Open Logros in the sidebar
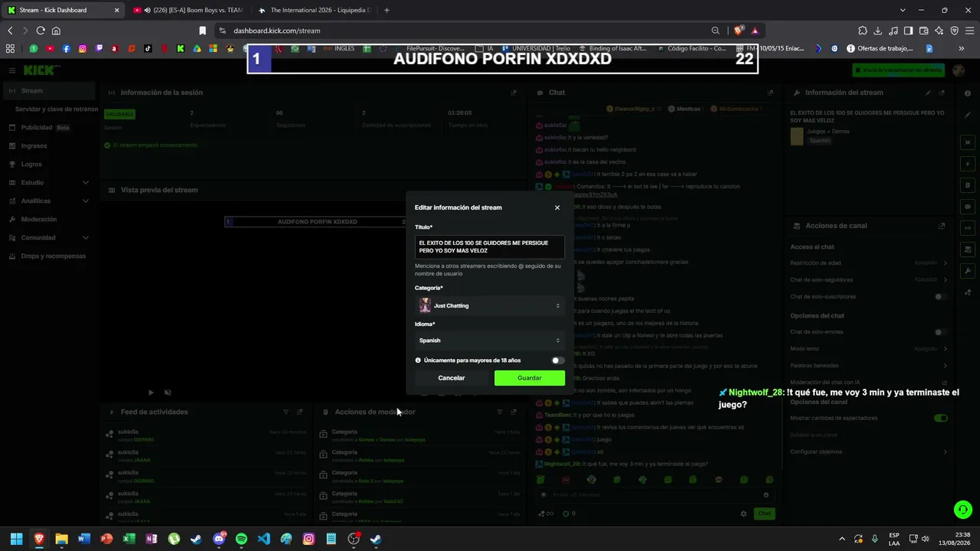 point(50,164)
